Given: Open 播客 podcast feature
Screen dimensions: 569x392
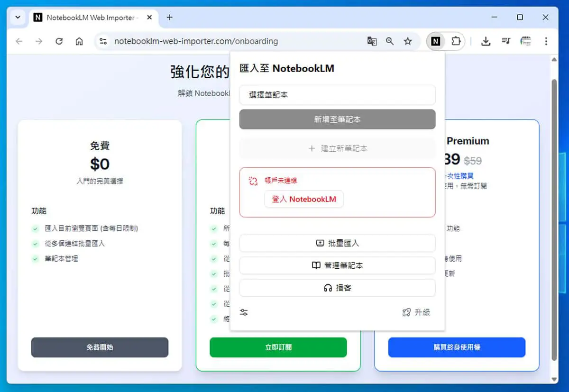Looking at the screenshot, I should click(337, 288).
